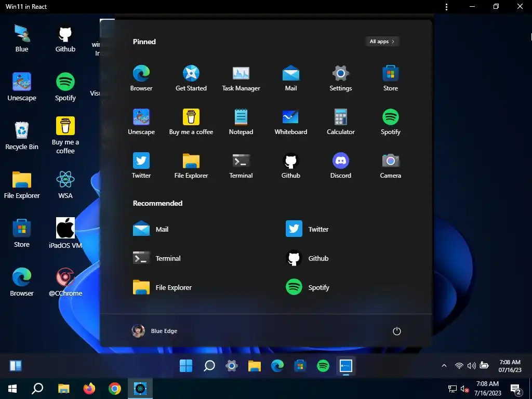Open the 07/16/23 clock in inner taskbar

pyautogui.click(x=510, y=366)
